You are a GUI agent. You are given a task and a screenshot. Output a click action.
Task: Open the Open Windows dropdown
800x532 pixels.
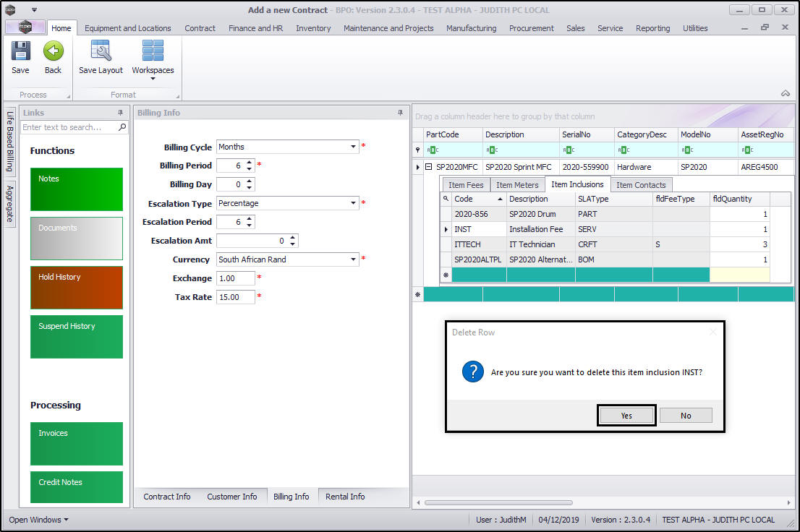coord(38,519)
